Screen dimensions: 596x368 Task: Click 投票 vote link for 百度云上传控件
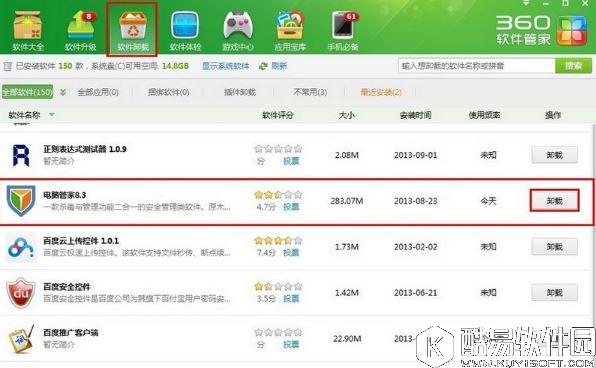point(291,252)
